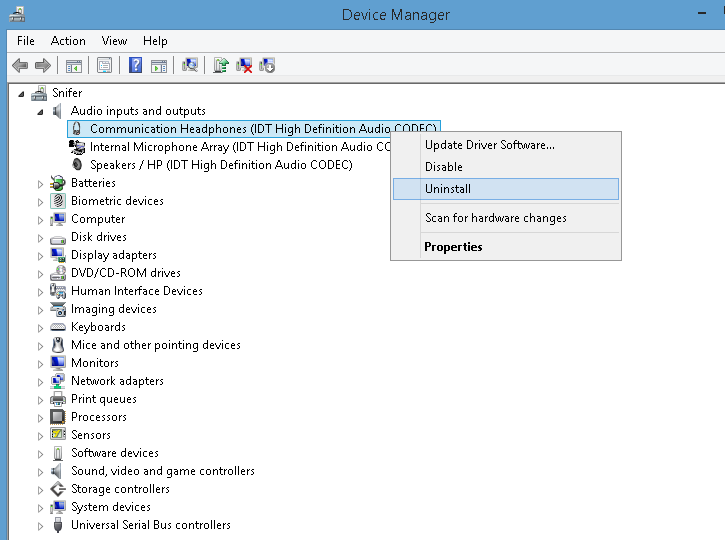Image resolution: width=725 pixels, height=540 pixels.
Task: Click the Network adapters icon
Action: click(x=58, y=381)
